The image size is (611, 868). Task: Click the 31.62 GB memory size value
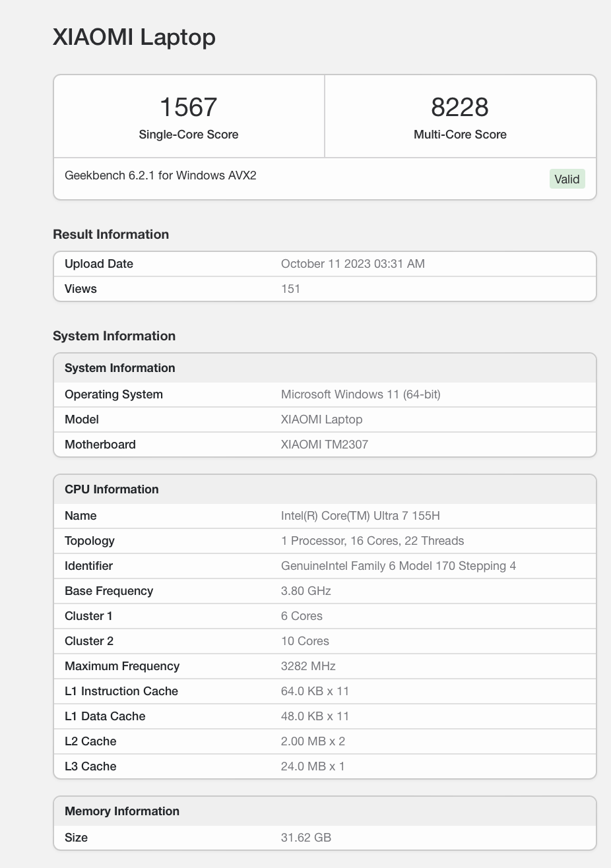tap(305, 838)
